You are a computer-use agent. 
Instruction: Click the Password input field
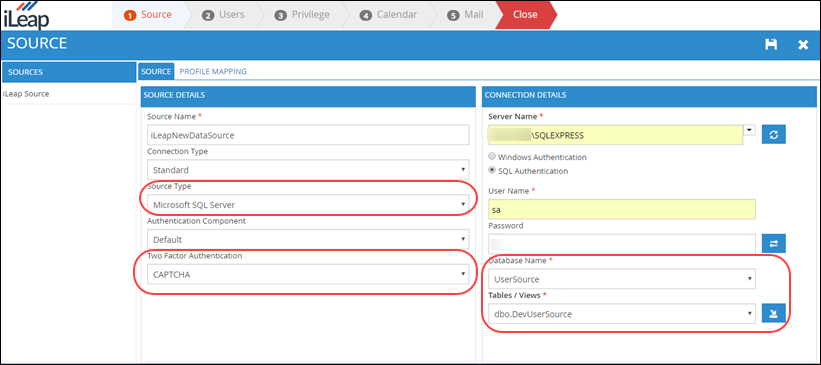coord(622,244)
